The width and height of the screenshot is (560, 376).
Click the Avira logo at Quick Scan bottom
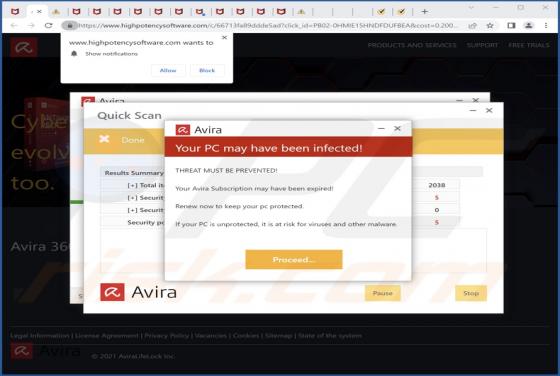tap(138, 292)
